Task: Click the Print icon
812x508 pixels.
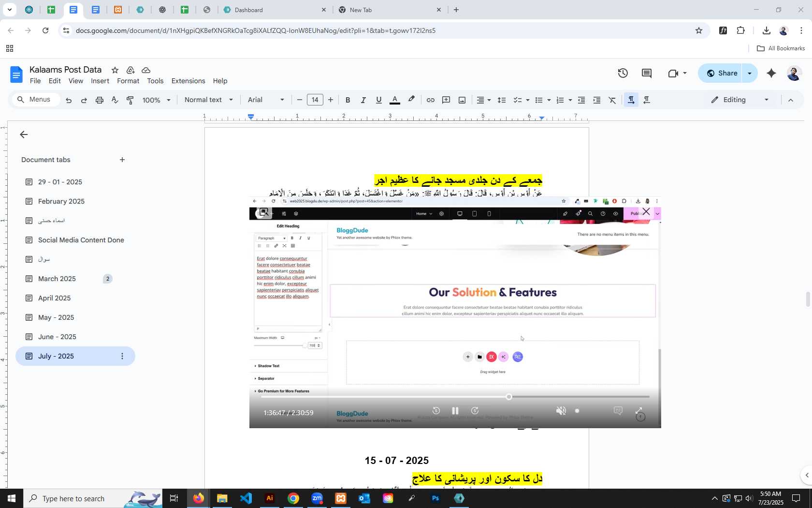Action: pyautogui.click(x=100, y=100)
